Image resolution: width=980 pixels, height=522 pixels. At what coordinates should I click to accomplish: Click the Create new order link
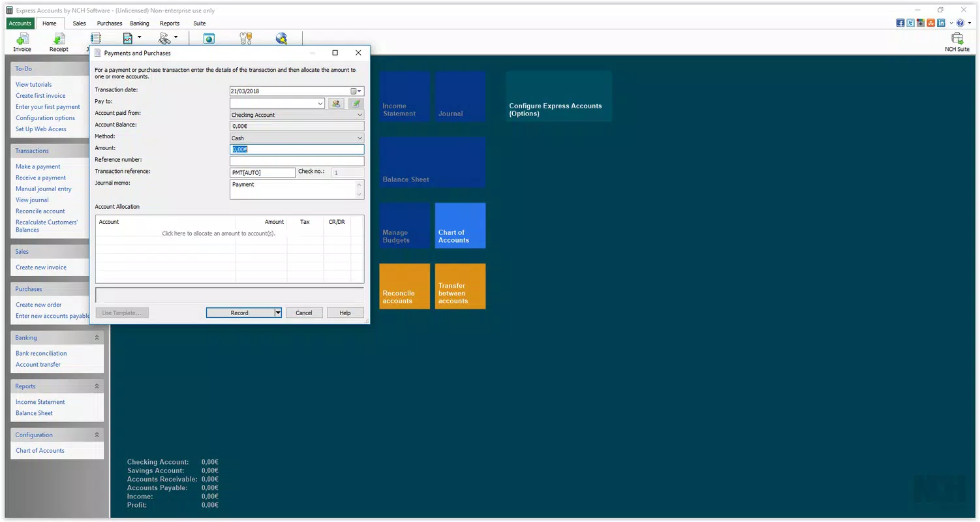point(38,305)
